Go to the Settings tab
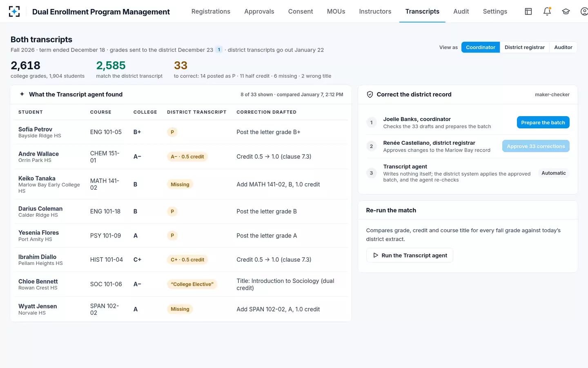Image resolution: width=588 pixels, height=368 pixels. point(495,11)
